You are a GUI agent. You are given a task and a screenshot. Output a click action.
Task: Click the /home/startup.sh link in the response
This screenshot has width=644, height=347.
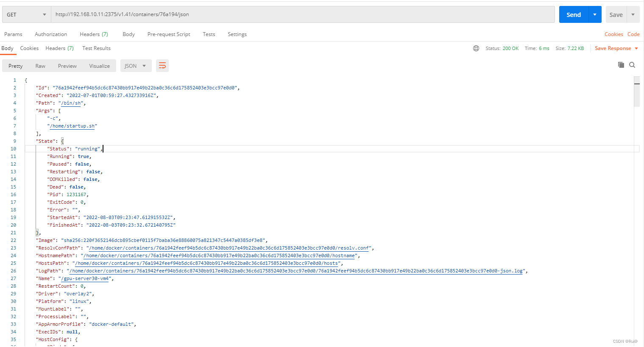72,126
